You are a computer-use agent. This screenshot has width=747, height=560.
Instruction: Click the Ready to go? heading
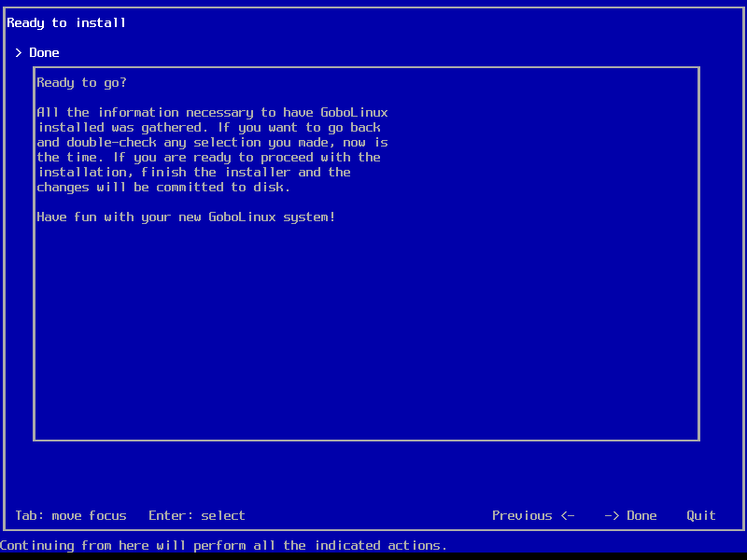coord(81,82)
